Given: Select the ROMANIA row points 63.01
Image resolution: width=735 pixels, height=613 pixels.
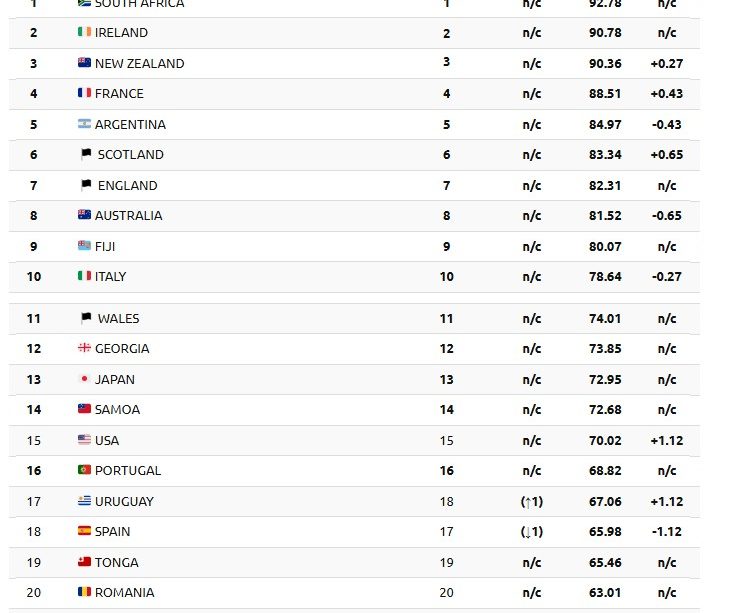Looking at the screenshot, I should (x=605, y=592).
